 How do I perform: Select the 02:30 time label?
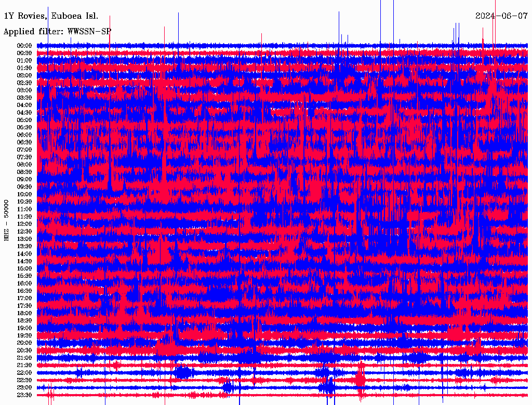coord(24,83)
